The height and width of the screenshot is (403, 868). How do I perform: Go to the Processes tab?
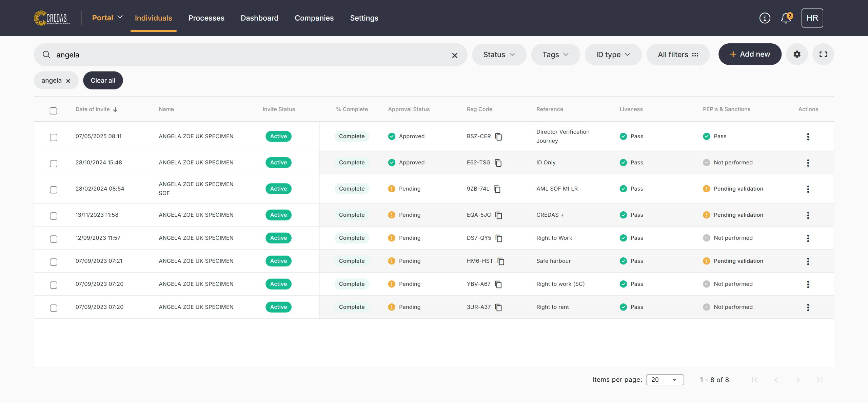point(206,18)
